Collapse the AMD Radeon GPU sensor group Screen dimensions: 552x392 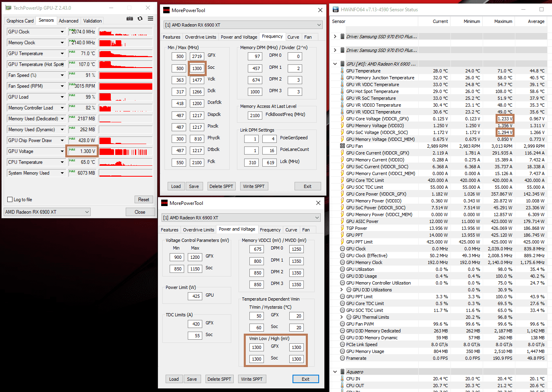point(335,64)
